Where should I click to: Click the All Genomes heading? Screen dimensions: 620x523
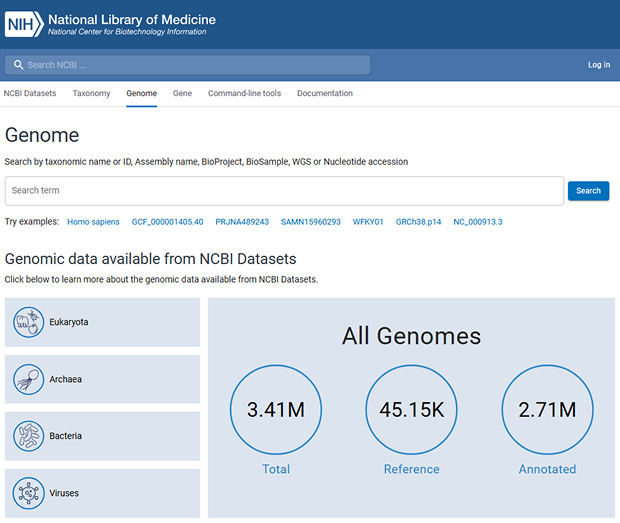[412, 336]
